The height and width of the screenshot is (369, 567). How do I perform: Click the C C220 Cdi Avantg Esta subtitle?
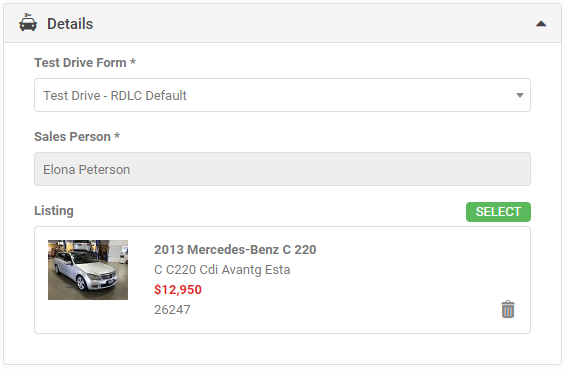pos(222,270)
